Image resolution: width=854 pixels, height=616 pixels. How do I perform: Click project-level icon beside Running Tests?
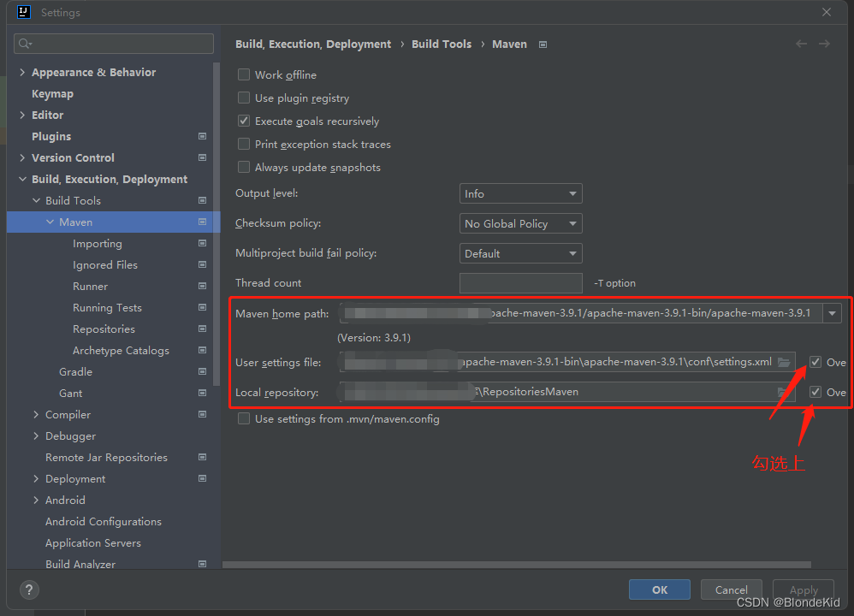202,307
